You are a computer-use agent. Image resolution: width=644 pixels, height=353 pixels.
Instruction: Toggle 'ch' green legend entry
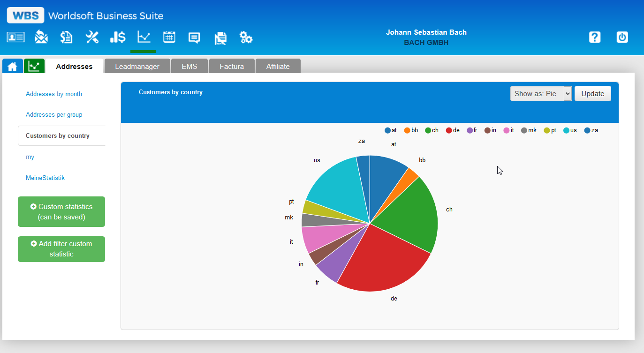[432, 130]
